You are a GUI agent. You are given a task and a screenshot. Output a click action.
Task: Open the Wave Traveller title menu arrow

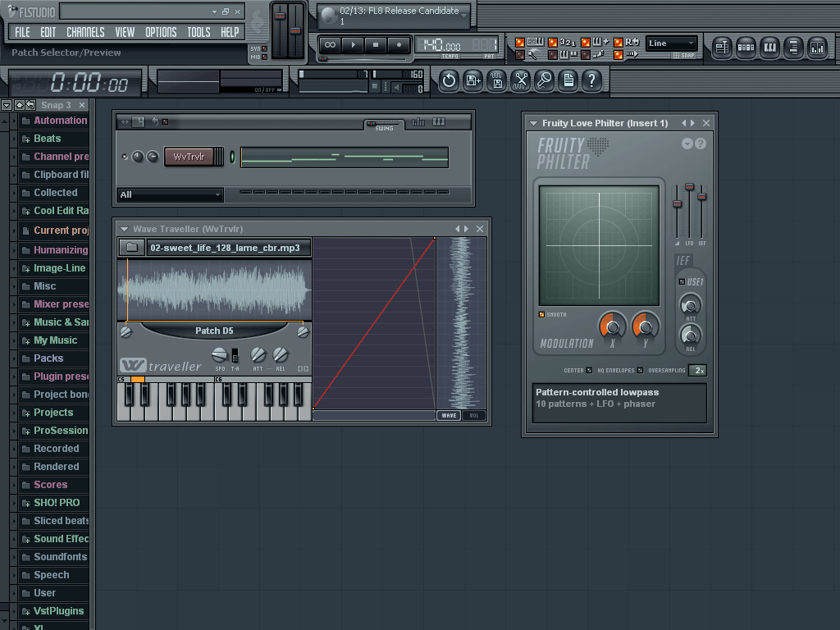(125, 229)
